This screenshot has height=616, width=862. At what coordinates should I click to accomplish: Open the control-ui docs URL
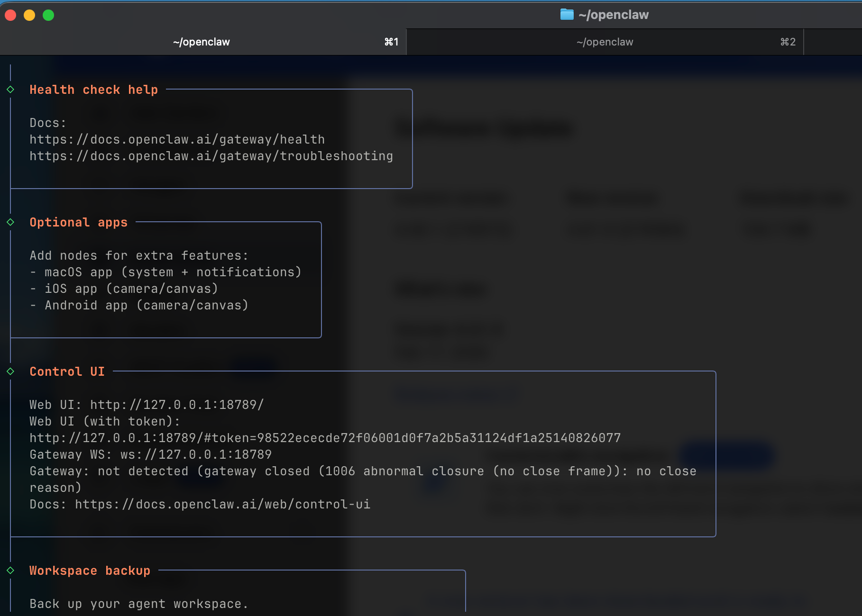pos(222,505)
